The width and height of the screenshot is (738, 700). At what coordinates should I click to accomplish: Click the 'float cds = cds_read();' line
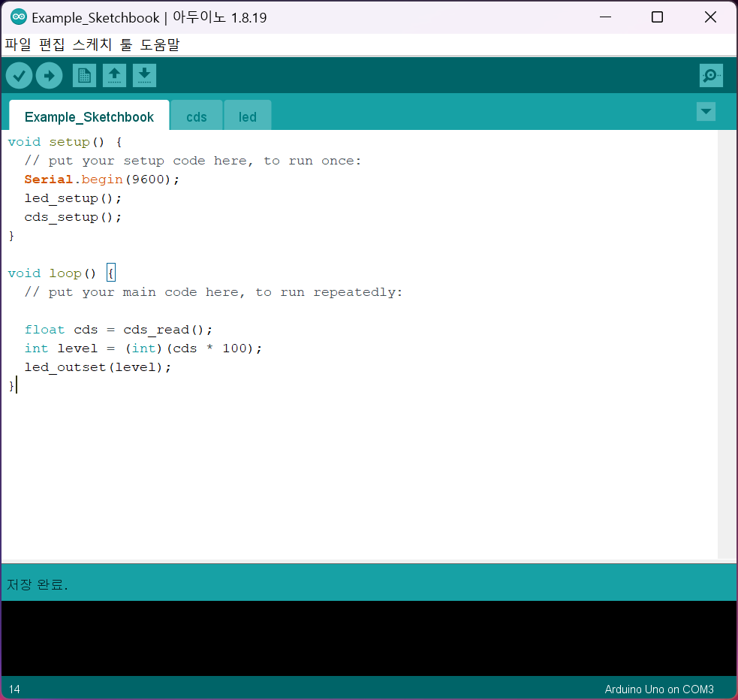118,330
